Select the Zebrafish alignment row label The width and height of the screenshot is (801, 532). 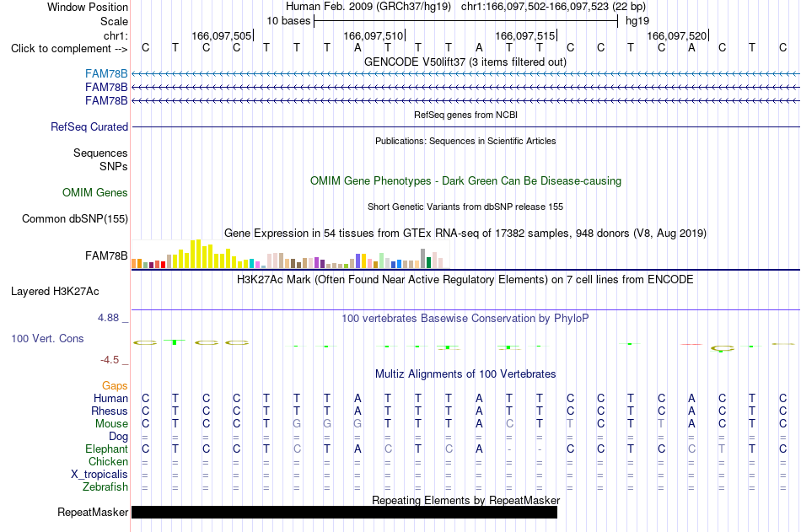pos(105,487)
